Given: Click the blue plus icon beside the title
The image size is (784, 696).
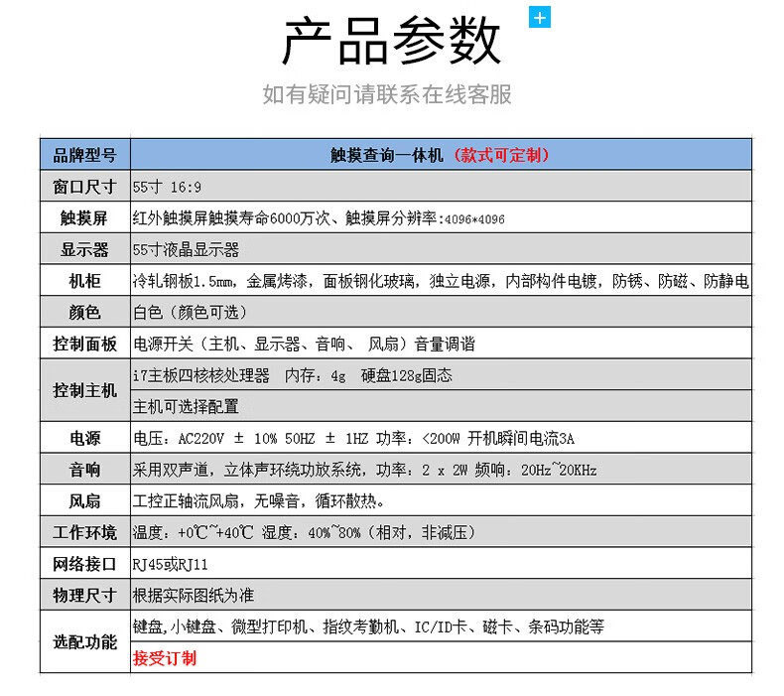Looking at the screenshot, I should (540, 18).
